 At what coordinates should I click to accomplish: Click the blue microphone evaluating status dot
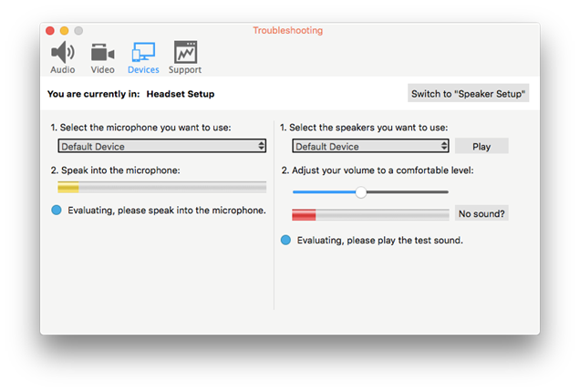pyautogui.click(x=57, y=210)
